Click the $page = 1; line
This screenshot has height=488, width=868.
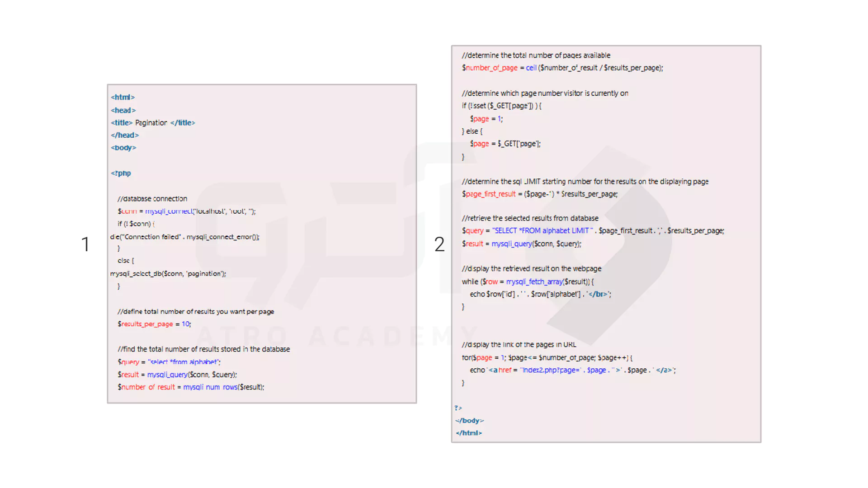[486, 119]
